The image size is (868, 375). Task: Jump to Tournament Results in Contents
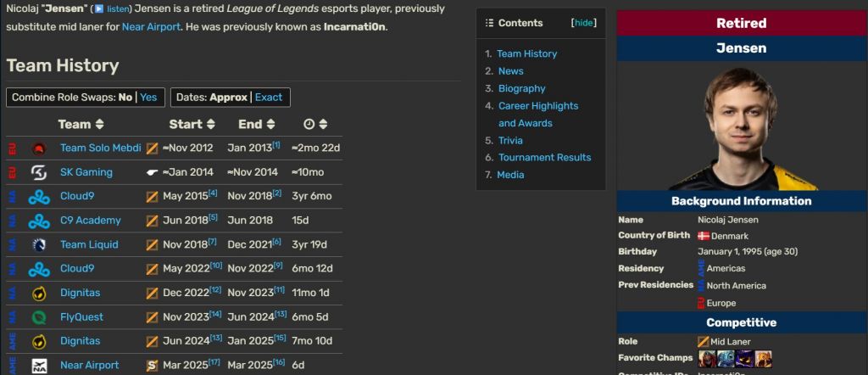[544, 157]
